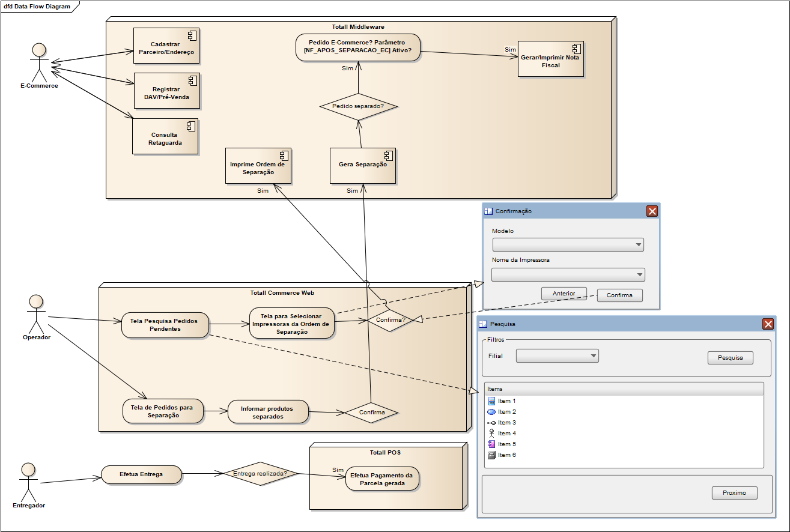Click component icon in Consulta Retaguarda box
790x532 pixels.
point(191,126)
